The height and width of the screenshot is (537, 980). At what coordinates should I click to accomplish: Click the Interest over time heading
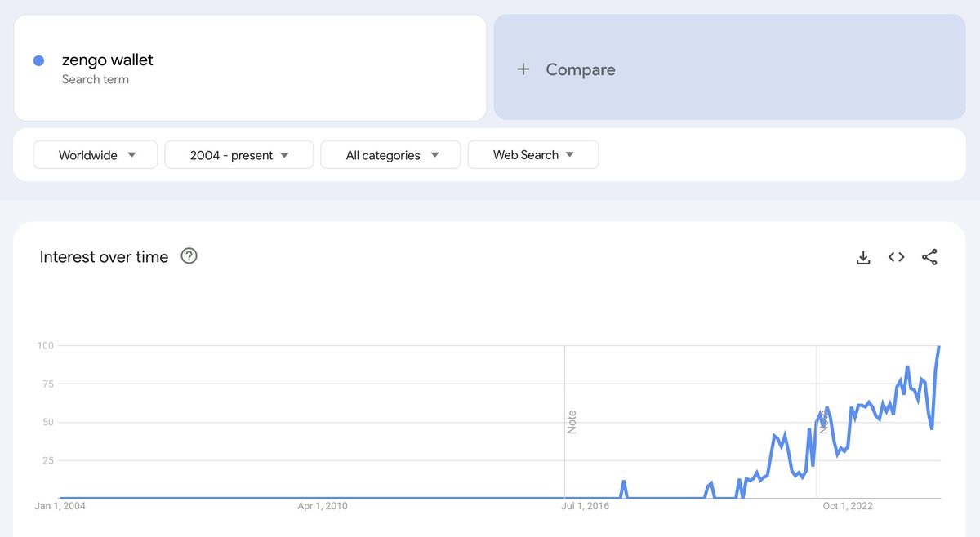coord(104,256)
